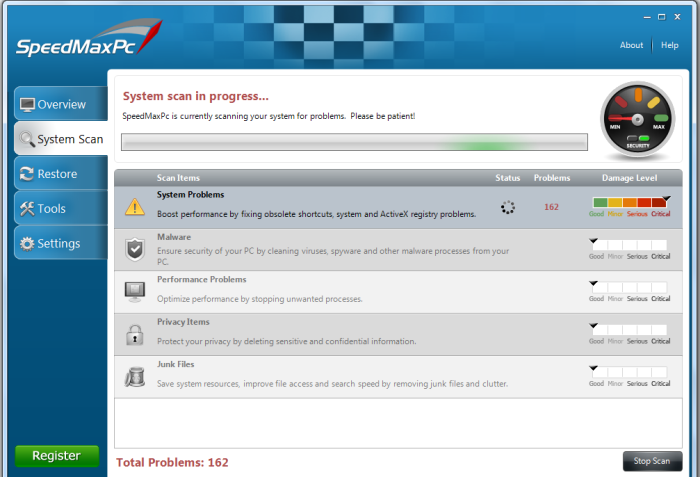Open the Help link
This screenshot has height=477, width=700.
670,45
